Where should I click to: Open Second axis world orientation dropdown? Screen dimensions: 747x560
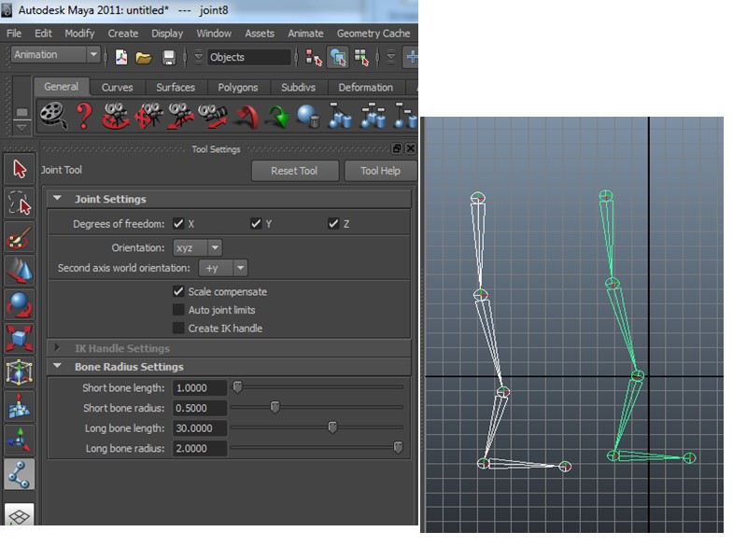coord(223,268)
